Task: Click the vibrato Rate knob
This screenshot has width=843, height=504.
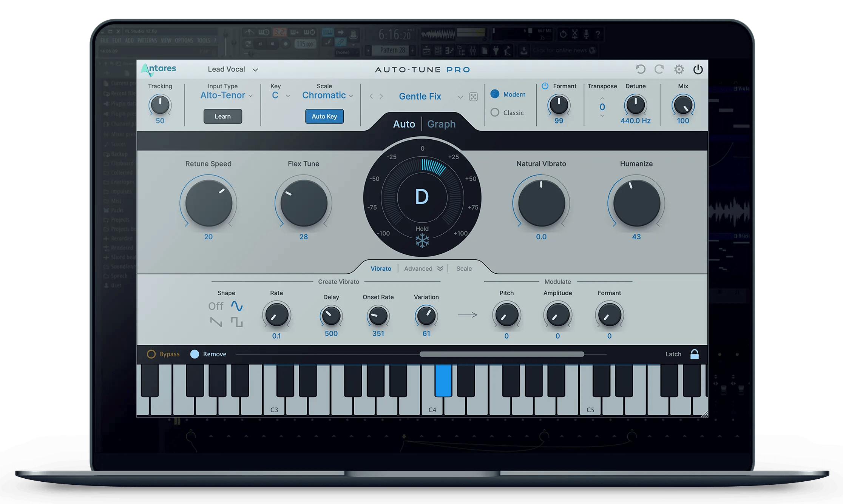Action: pos(276,315)
